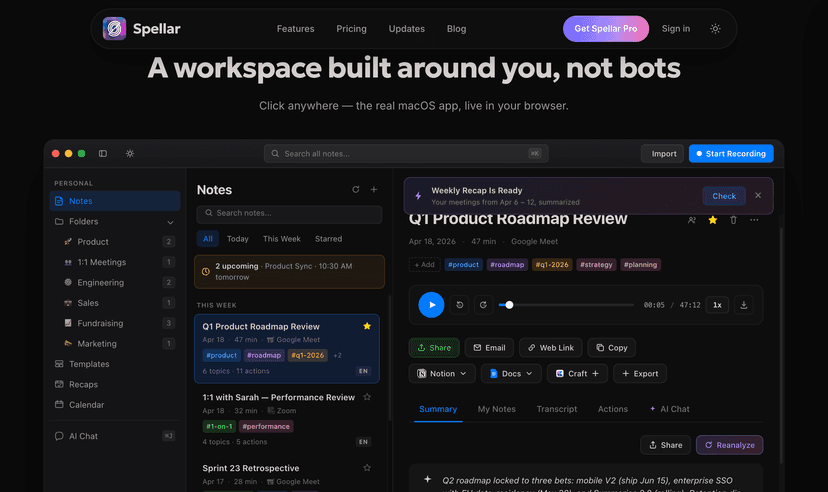Play the meeting recording
Screen dimensions: 828x492
[x=431, y=305]
